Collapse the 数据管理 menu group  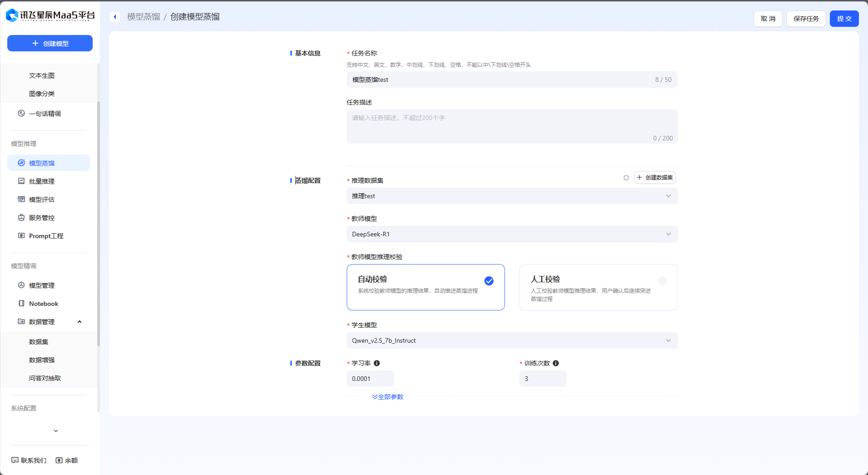click(80, 322)
